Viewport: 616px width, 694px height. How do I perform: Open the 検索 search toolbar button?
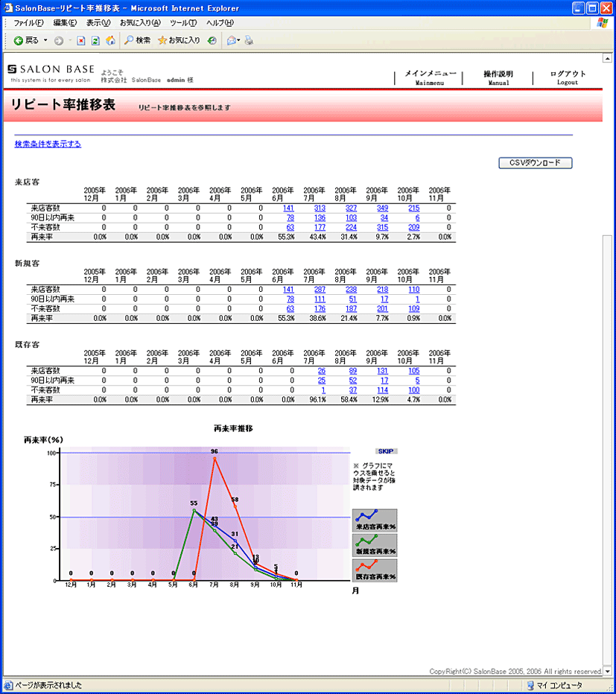click(137, 40)
